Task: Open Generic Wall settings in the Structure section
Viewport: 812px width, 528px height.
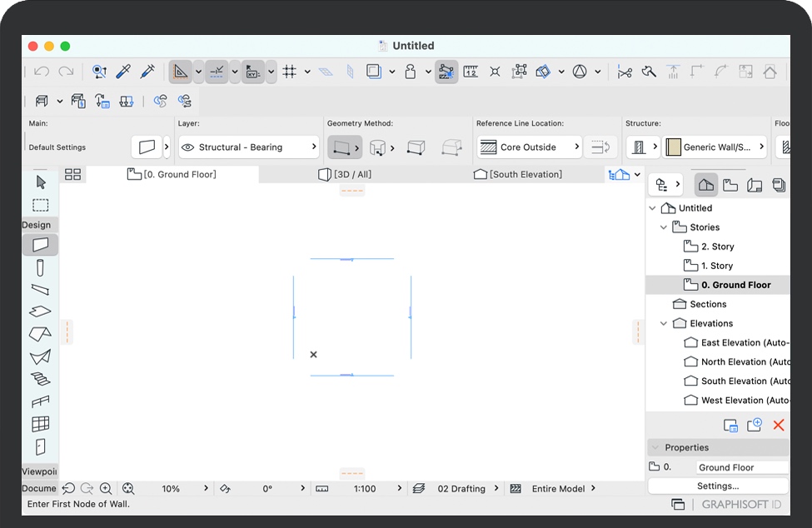Action: (x=715, y=146)
